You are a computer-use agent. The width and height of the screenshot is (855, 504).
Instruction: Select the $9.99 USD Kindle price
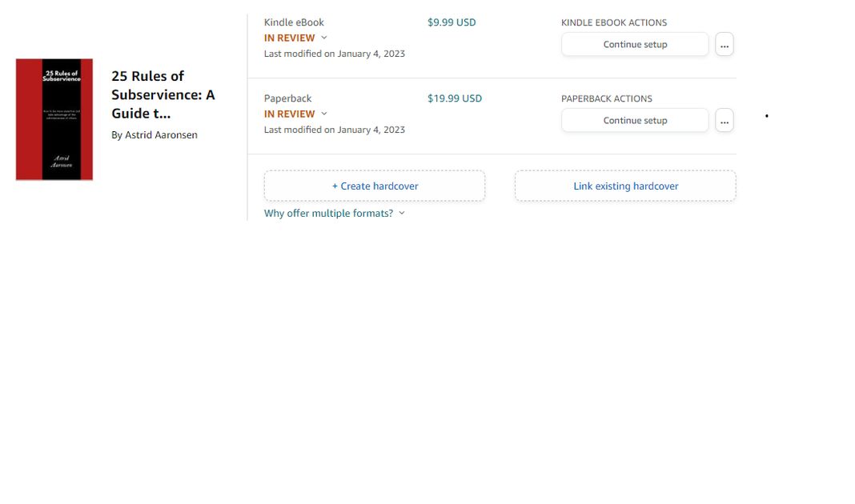pos(452,22)
